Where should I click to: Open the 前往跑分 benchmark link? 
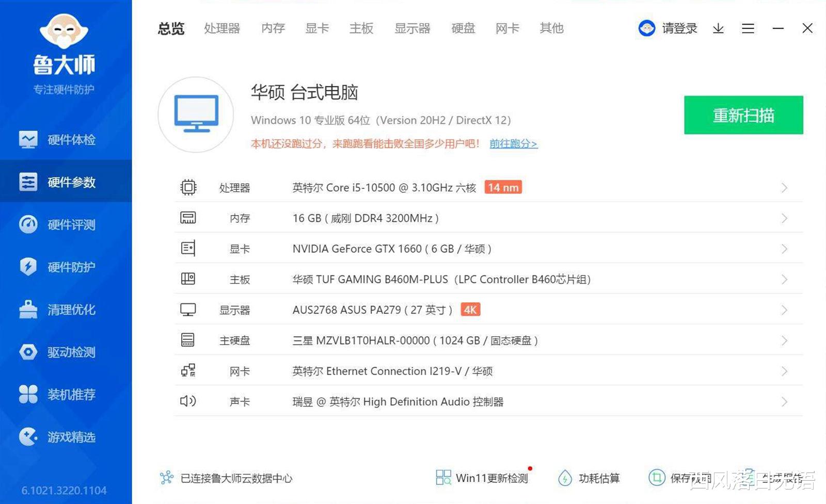click(513, 144)
